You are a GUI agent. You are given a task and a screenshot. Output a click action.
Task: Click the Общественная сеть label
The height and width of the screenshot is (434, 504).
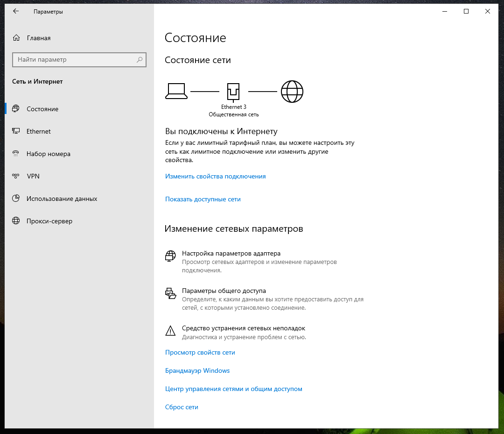tap(234, 114)
